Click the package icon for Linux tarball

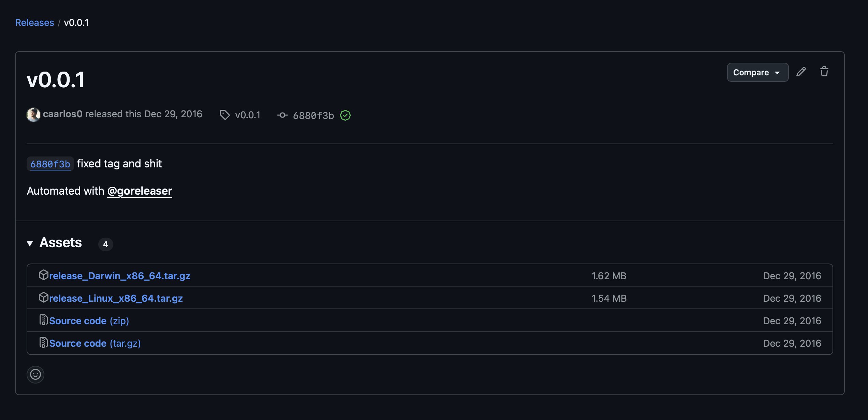pyautogui.click(x=43, y=297)
